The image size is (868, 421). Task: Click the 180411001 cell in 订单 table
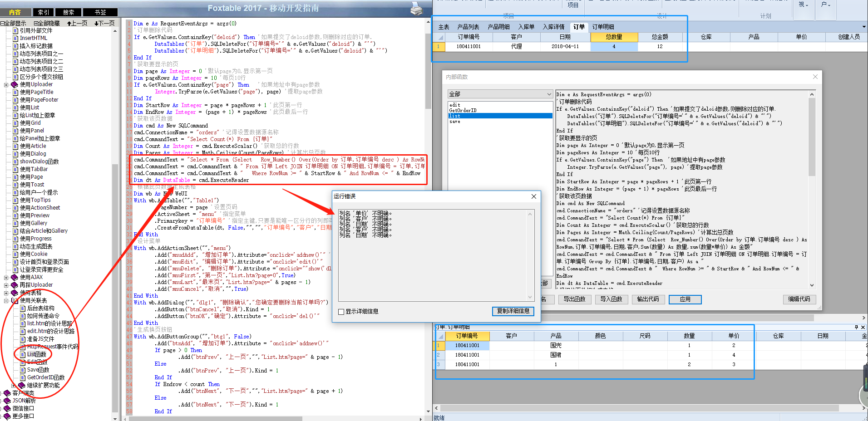[x=468, y=46]
